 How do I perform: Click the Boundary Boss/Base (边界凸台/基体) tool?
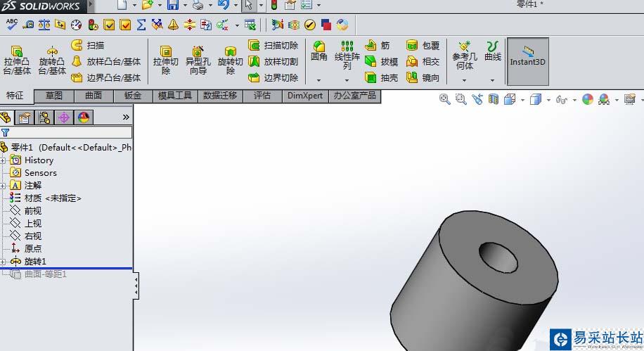(106, 77)
